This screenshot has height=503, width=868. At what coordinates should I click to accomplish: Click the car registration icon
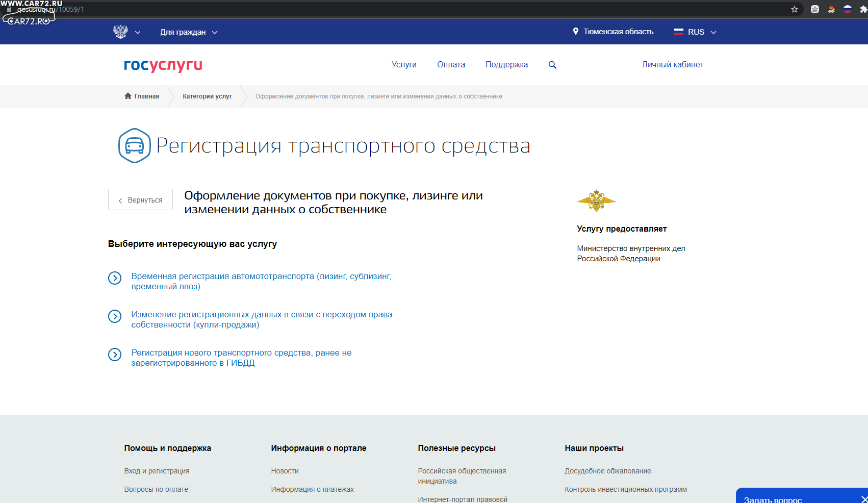(x=135, y=146)
